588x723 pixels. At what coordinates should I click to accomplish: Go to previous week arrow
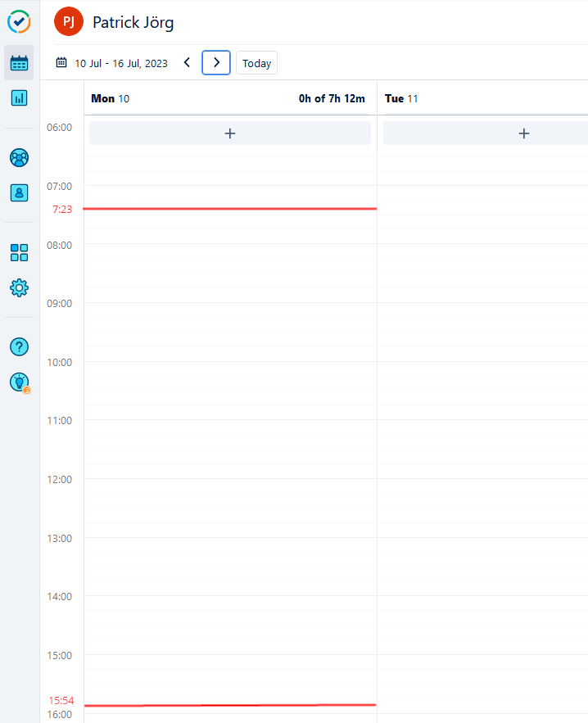pos(187,63)
